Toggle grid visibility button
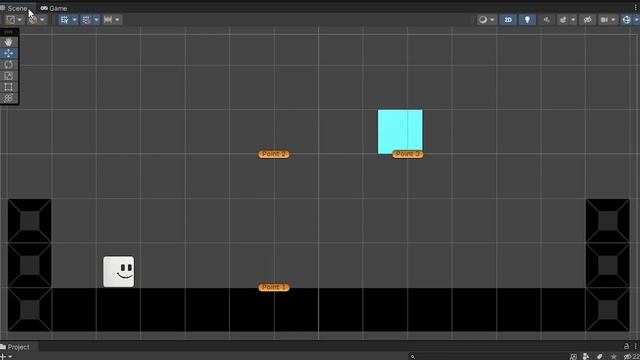640x360 pixels. (x=64, y=20)
